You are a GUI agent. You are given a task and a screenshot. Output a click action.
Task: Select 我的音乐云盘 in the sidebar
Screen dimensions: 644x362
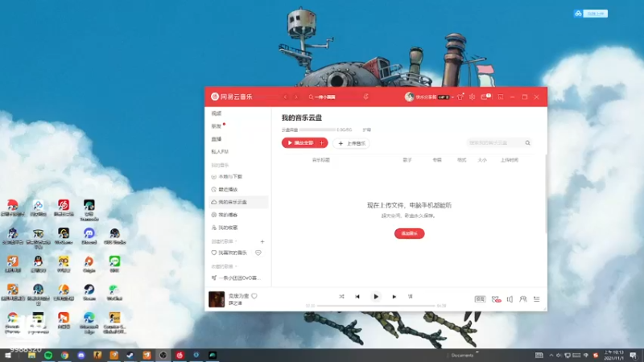(x=238, y=202)
